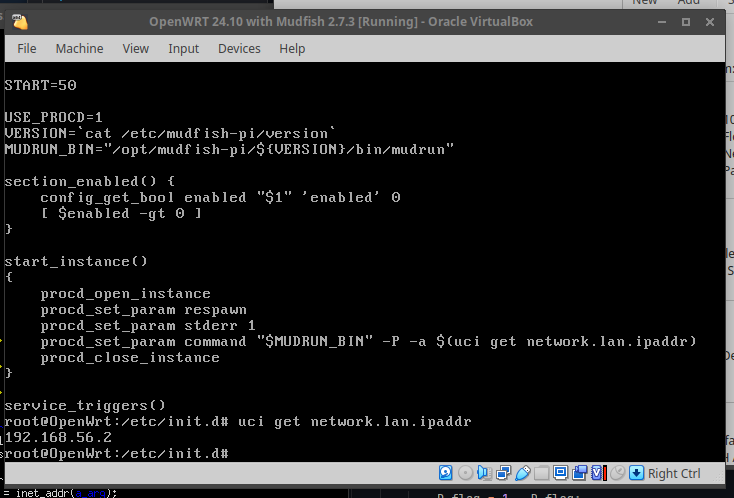Click the MUDRUN_BIN path line

coord(229,149)
